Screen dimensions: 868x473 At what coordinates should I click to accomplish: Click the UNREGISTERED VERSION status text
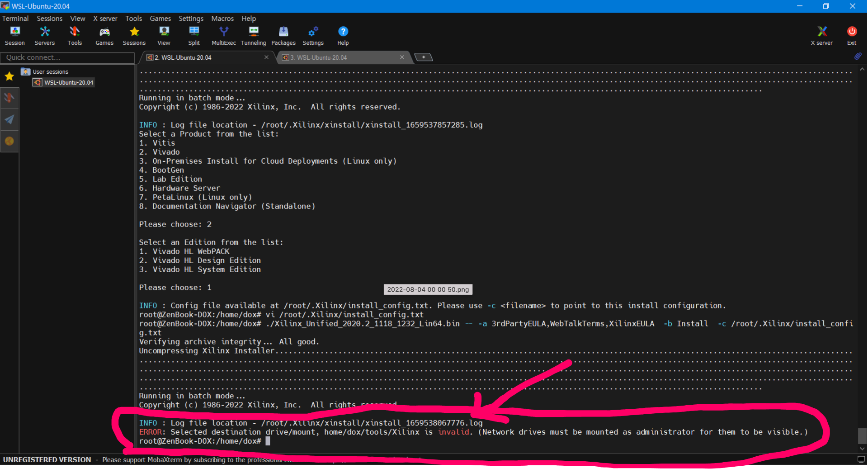click(47, 459)
